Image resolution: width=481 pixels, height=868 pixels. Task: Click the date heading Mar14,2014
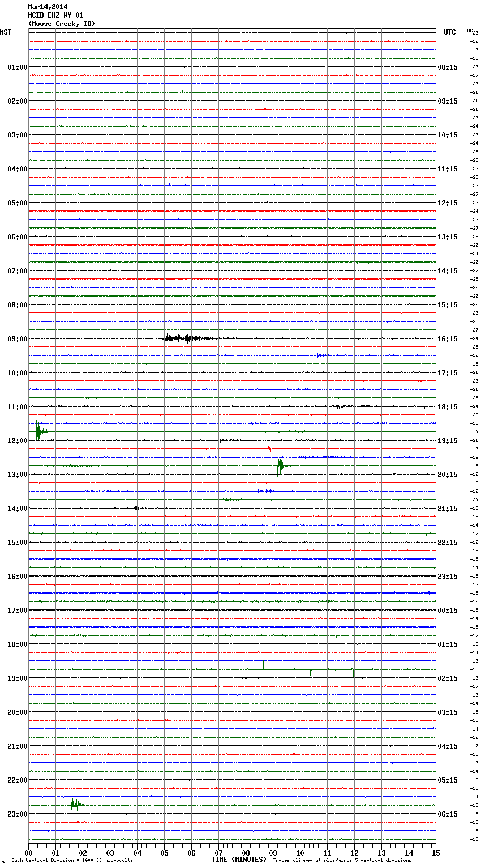(48, 7)
